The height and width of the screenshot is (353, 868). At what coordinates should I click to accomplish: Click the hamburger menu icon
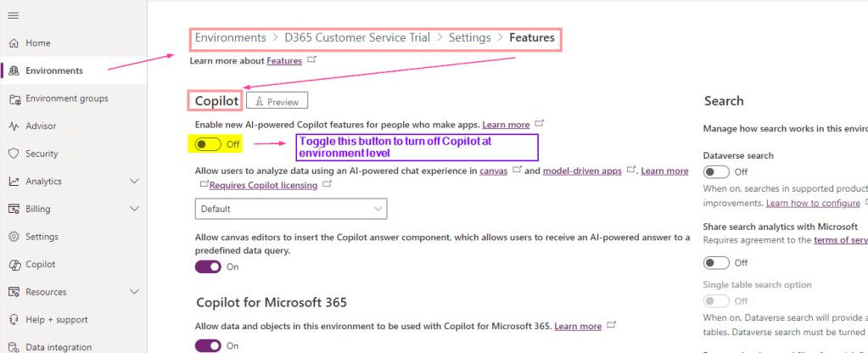point(14,16)
